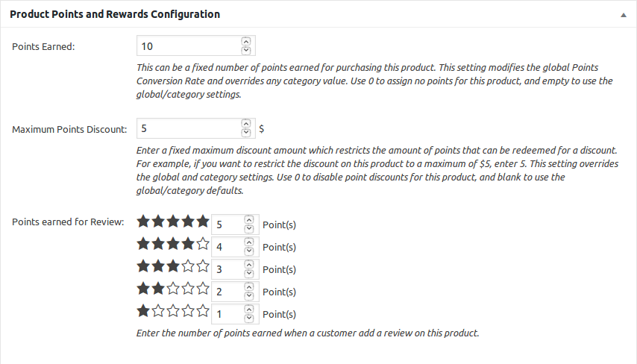This screenshot has height=364, width=637.
Task: Click the two-star rating icon
Action: point(173,289)
